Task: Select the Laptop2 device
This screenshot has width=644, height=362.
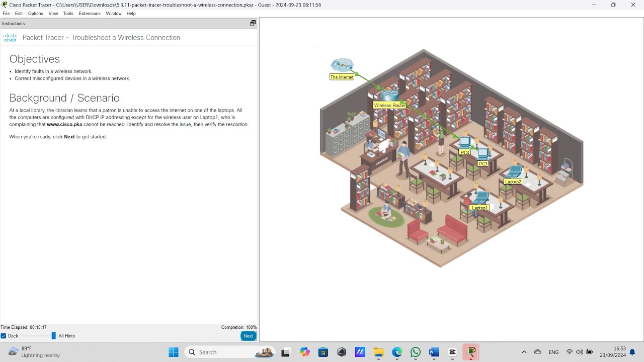Action: 513,172
